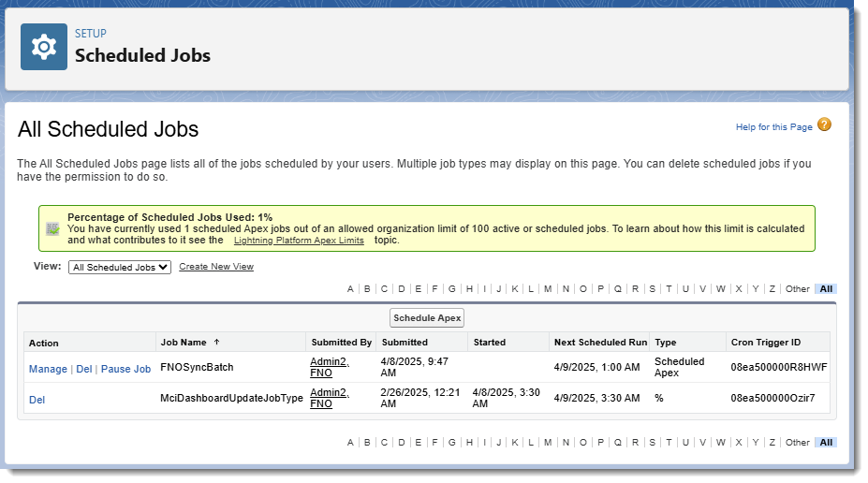This screenshot has width=868, height=483.
Task: Open Lightning Platform Apex Limits topic
Action: (x=299, y=241)
